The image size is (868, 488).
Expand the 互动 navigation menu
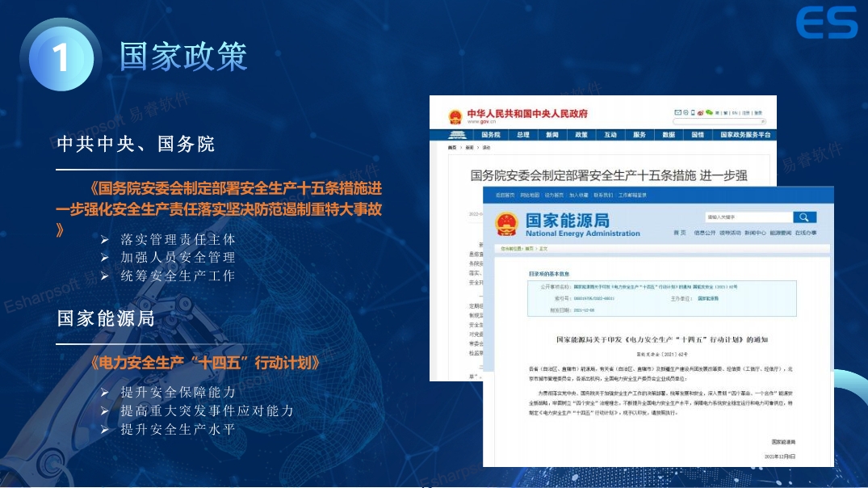click(x=610, y=134)
